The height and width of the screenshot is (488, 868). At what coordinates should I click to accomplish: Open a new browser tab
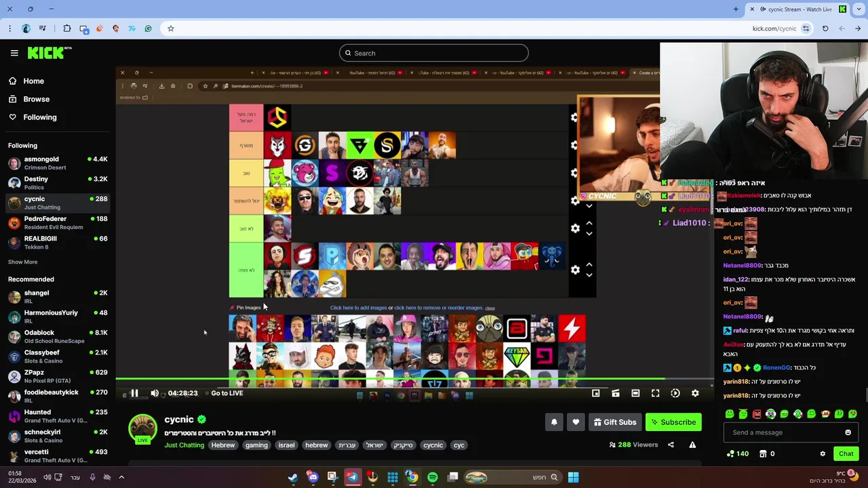click(736, 9)
